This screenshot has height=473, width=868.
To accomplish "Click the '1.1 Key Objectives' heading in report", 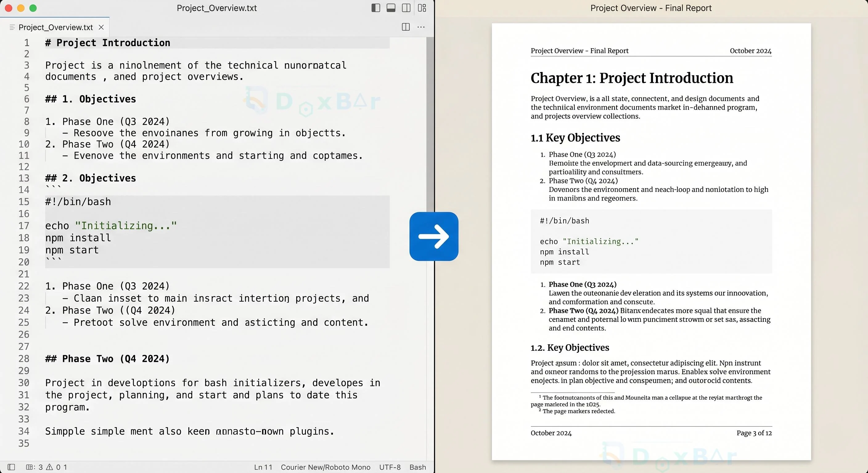I will pyautogui.click(x=575, y=138).
